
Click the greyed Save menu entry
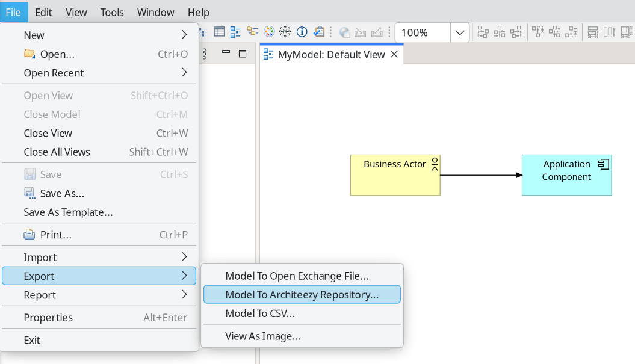tap(99, 174)
